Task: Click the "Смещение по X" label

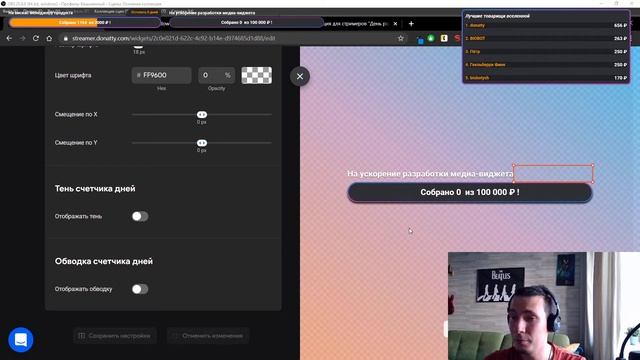Action: tap(76, 115)
